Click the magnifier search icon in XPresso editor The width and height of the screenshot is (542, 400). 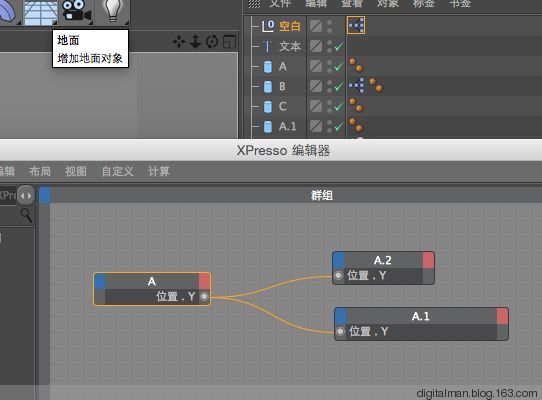click(27, 215)
